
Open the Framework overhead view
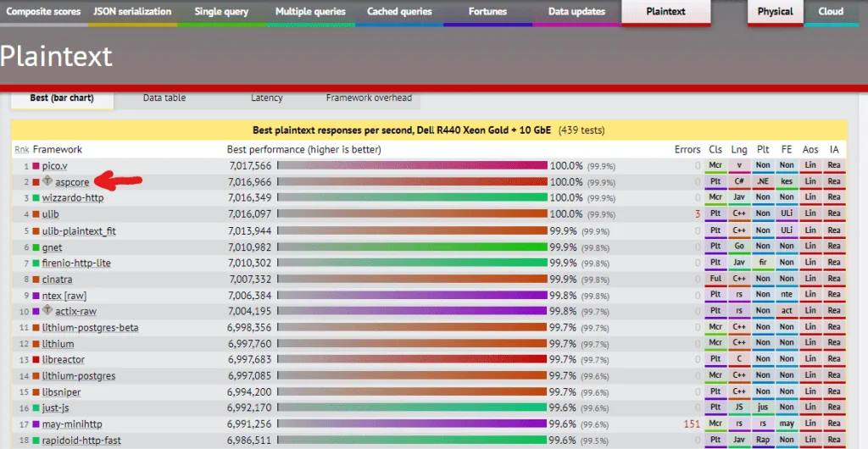[x=369, y=98]
